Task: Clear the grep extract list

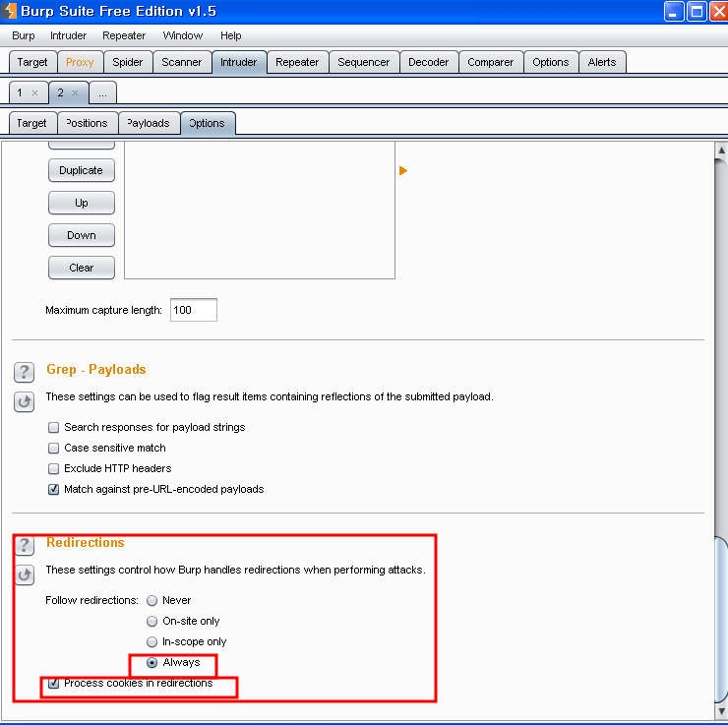Action: (82, 268)
